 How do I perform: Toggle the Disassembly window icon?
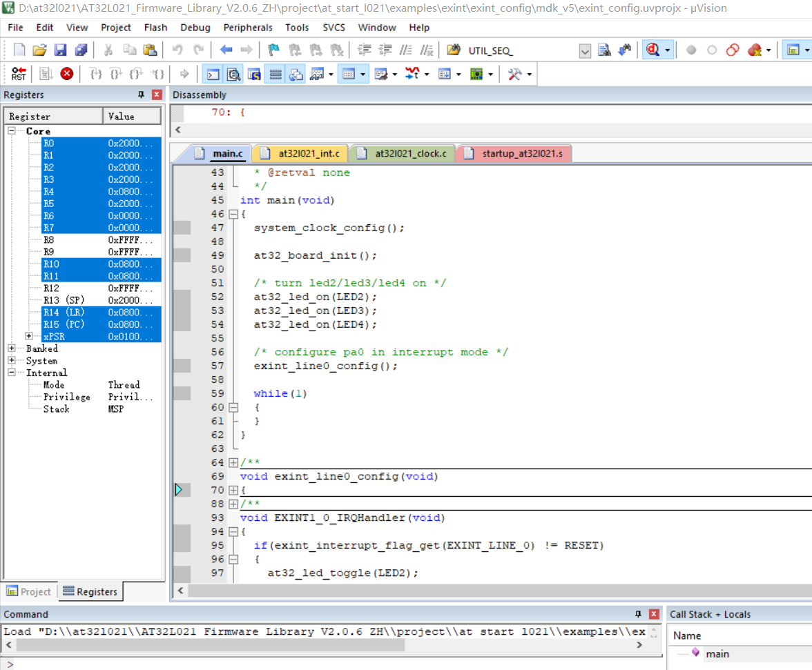233,75
